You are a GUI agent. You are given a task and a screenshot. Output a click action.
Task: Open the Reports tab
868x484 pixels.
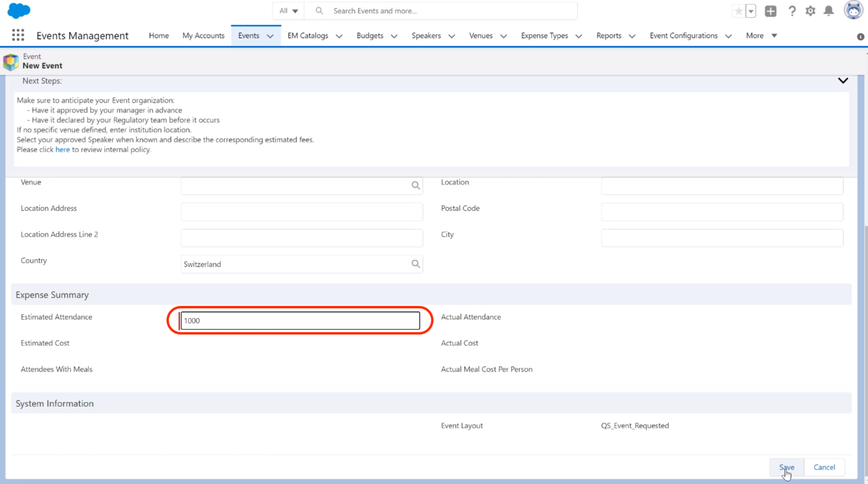coord(609,35)
